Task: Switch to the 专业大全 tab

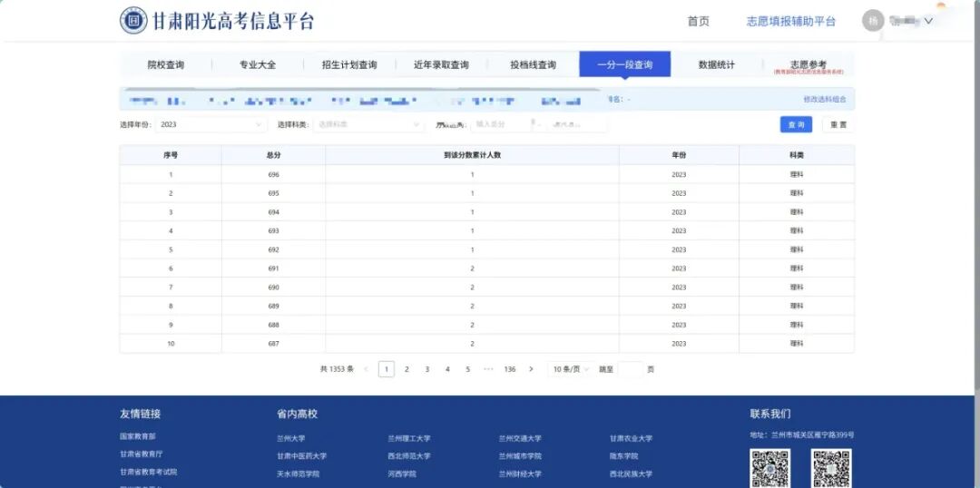Action: [258, 64]
